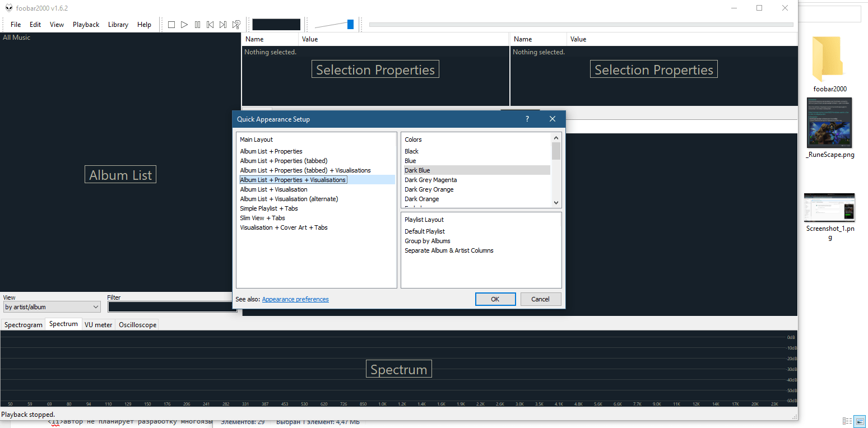Select Slim View + Tabs layout
This screenshot has height=428, width=868.
click(262, 218)
